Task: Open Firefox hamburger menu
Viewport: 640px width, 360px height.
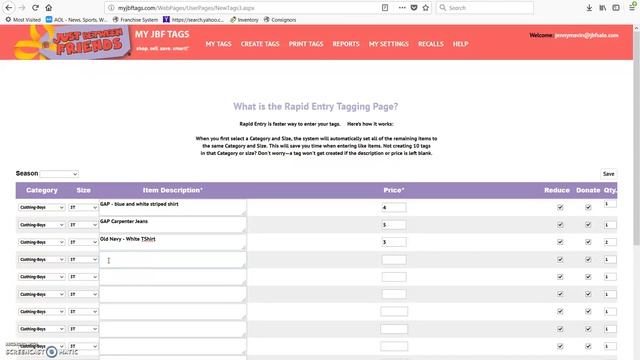Action: point(632,8)
